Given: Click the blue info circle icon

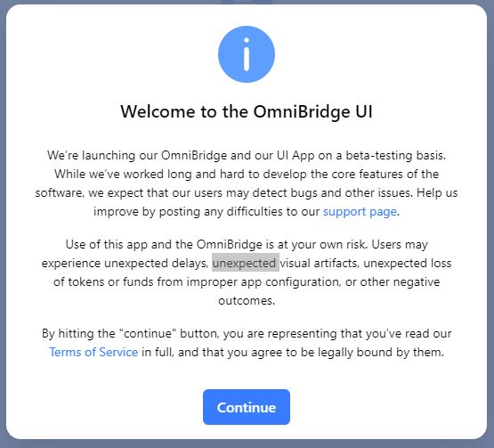Looking at the screenshot, I should coord(247,54).
